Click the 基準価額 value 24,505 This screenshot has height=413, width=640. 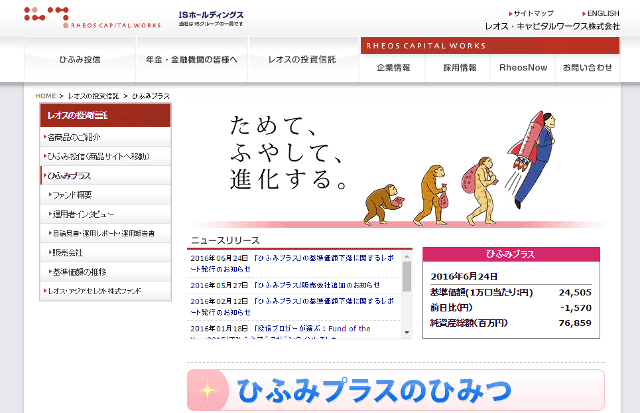tap(575, 293)
